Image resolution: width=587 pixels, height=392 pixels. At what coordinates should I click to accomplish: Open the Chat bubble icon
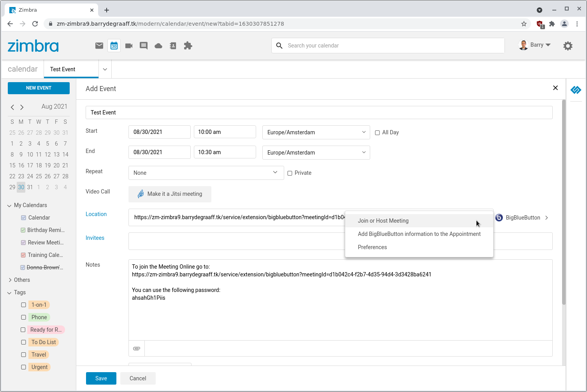[144, 46]
